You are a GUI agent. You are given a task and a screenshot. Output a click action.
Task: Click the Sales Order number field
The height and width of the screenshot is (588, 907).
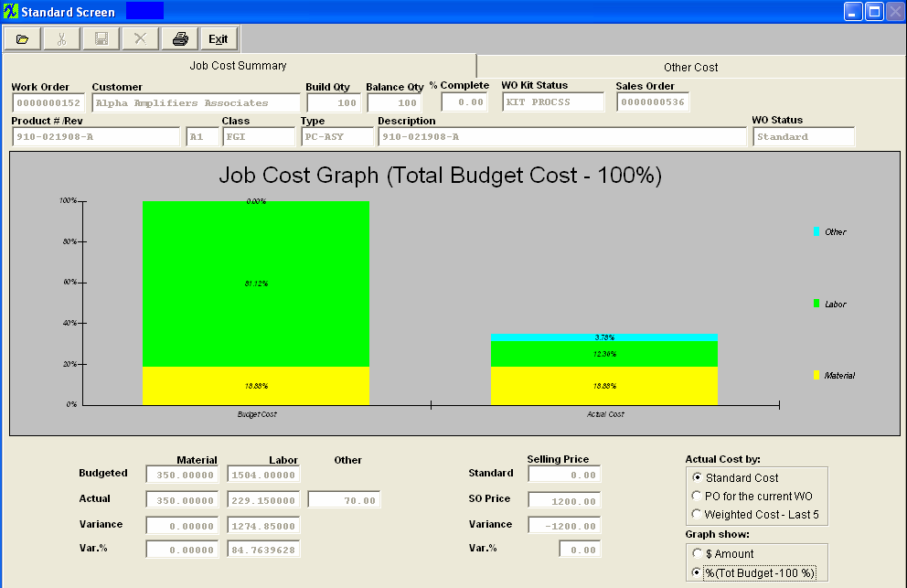point(653,102)
